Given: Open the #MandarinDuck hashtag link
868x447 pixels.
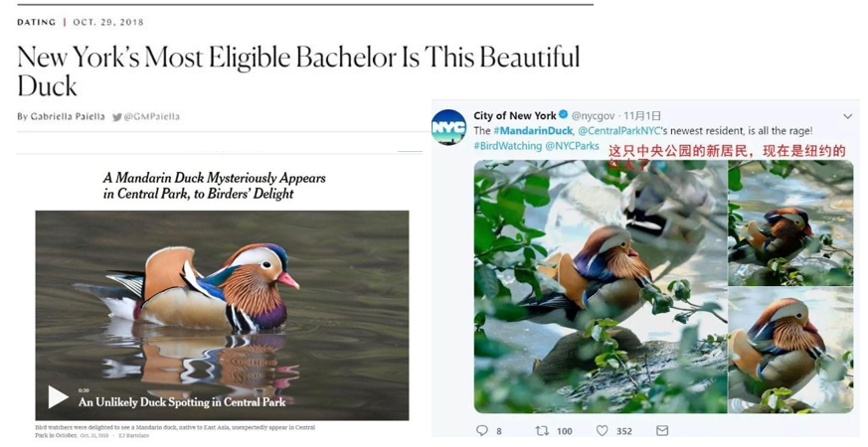Looking at the screenshot, I should point(533,131).
